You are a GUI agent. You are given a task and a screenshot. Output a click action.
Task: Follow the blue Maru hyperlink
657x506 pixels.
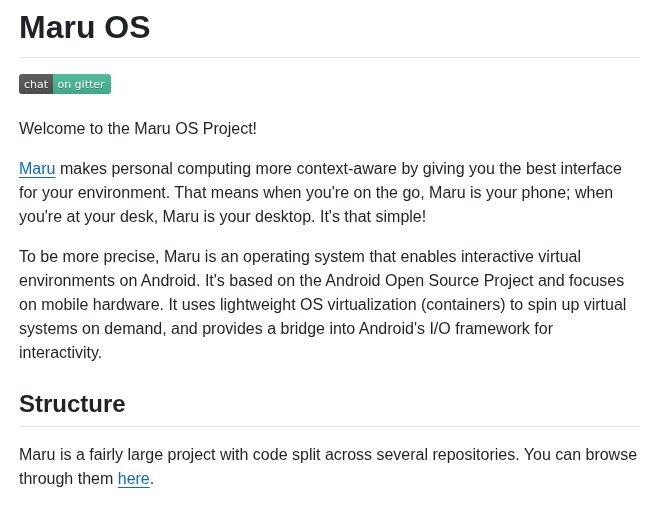click(x=37, y=168)
